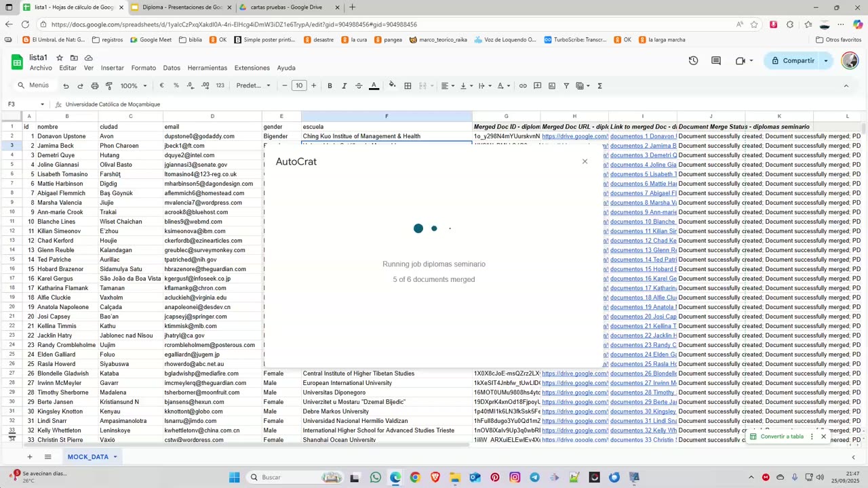This screenshot has height=488, width=868.
Task: Open the Insertar menu
Action: coord(113,68)
